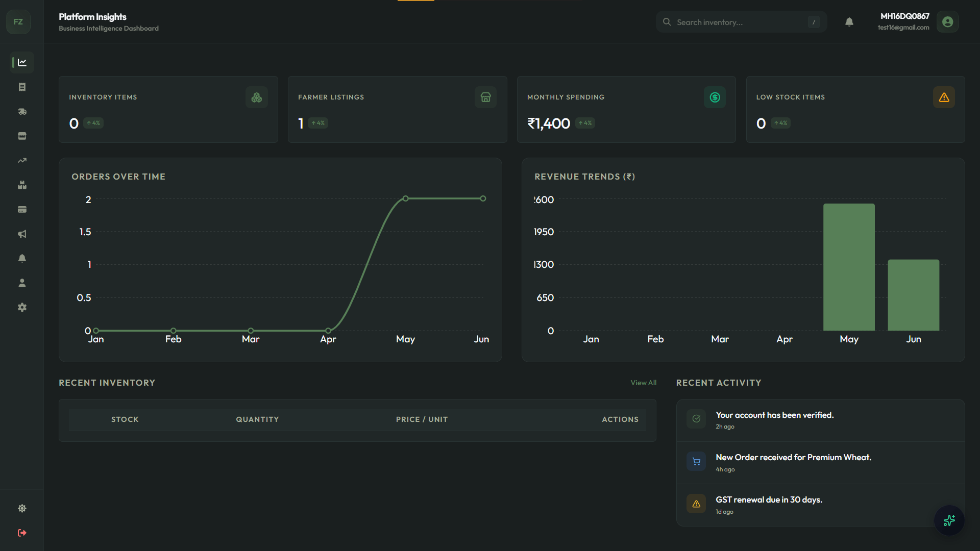Click the MH16DQ0867 account name
980x551 pixels.
[905, 16]
